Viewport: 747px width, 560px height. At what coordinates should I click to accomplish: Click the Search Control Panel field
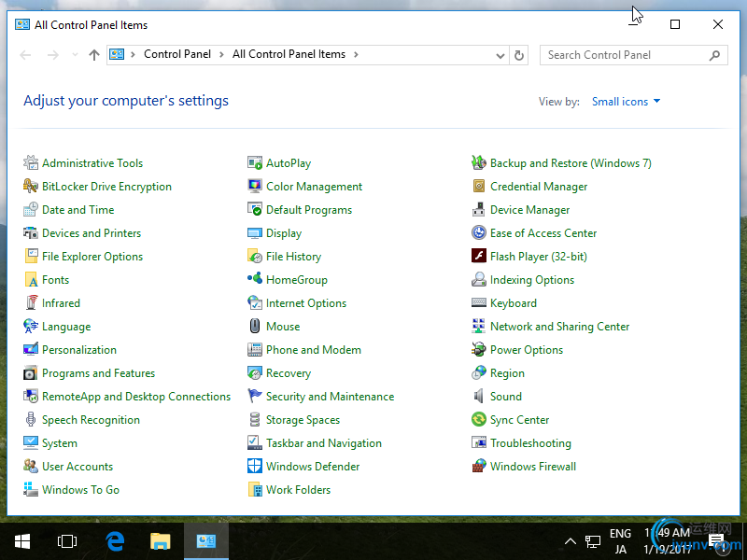634,55
